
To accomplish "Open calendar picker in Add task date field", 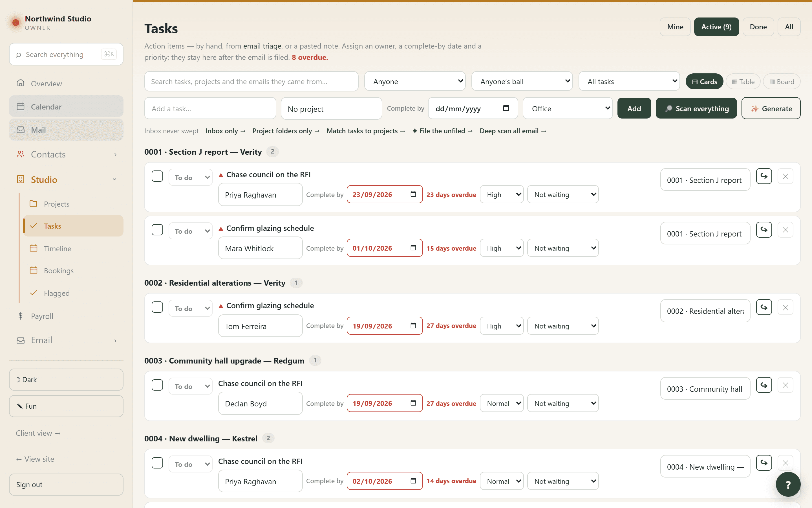I will pyautogui.click(x=506, y=108).
